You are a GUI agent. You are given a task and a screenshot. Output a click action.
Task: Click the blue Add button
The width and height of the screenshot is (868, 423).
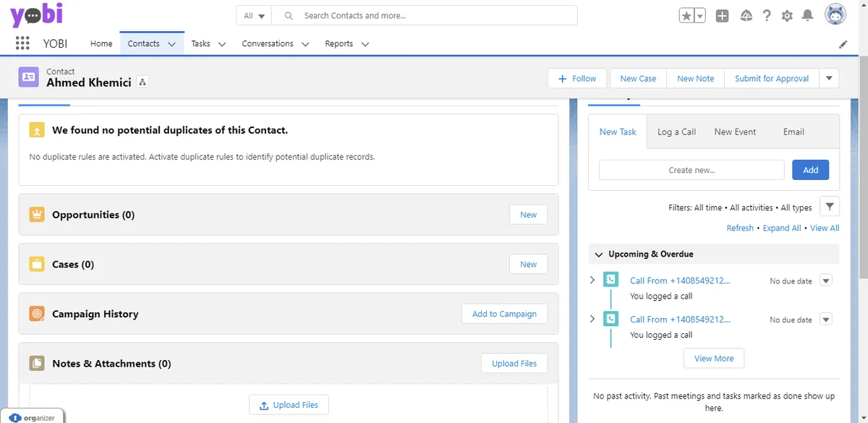coord(810,170)
